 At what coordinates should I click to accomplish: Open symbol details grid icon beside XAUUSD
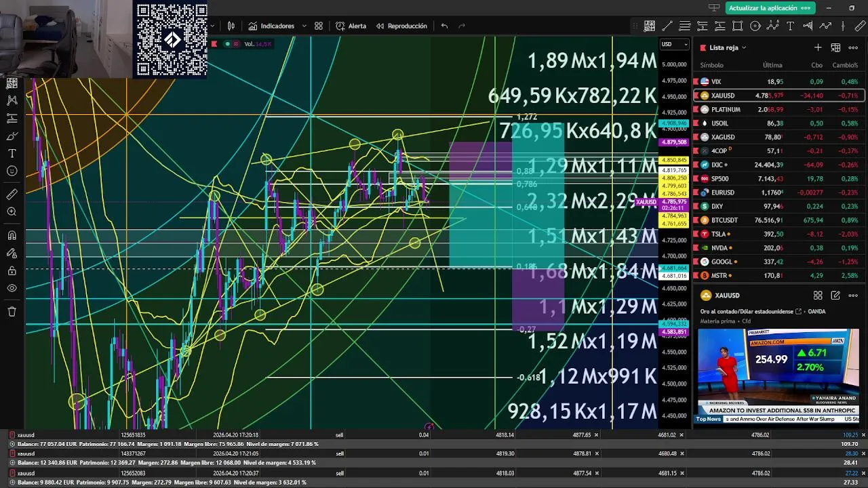coord(818,296)
